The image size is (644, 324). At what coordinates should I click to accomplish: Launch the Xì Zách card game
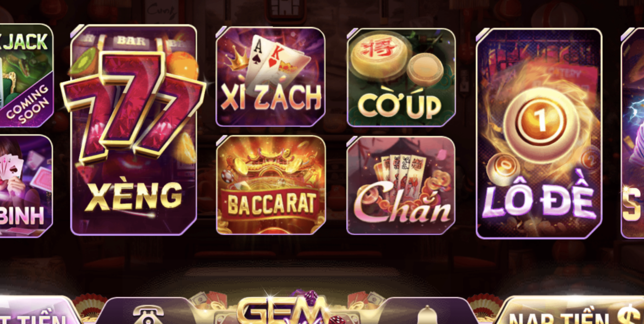(270, 77)
